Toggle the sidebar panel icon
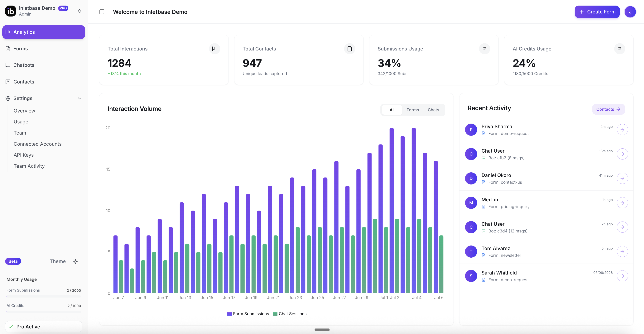Viewport: 644px width, 334px height. click(102, 12)
